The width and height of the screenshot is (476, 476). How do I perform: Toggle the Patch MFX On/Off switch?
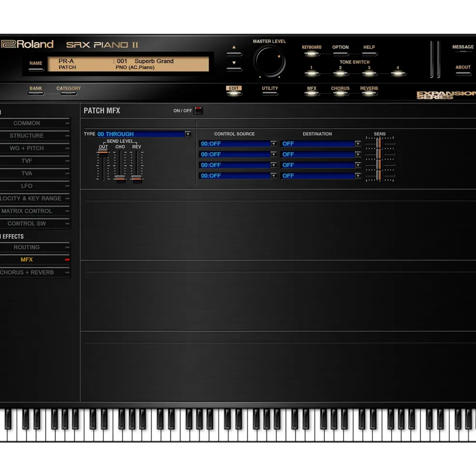click(198, 111)
